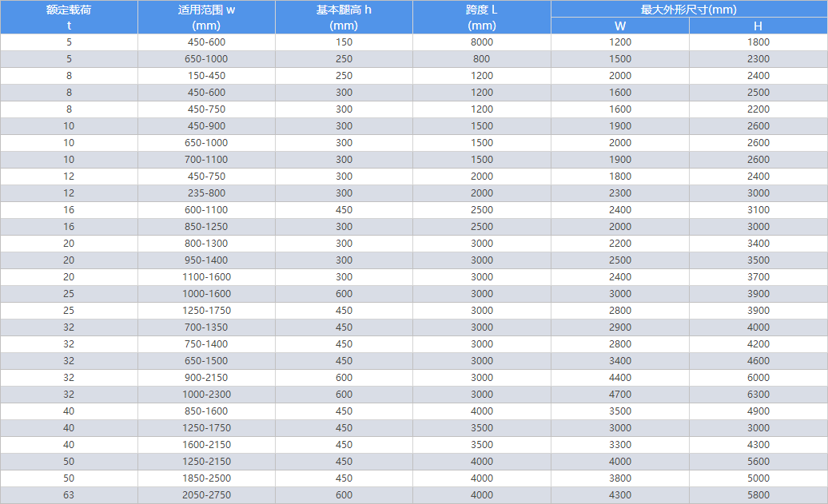Screen dimensions: 828x504
Task: Select the 4700 width cell
Action: 620,395
